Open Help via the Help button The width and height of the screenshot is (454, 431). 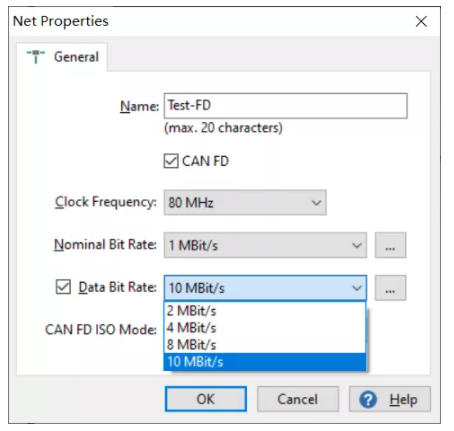pos(390,399)
